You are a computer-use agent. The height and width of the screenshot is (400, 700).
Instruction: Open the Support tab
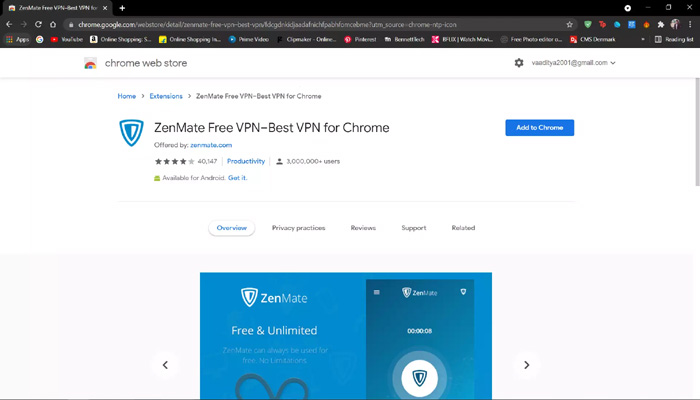414,228
